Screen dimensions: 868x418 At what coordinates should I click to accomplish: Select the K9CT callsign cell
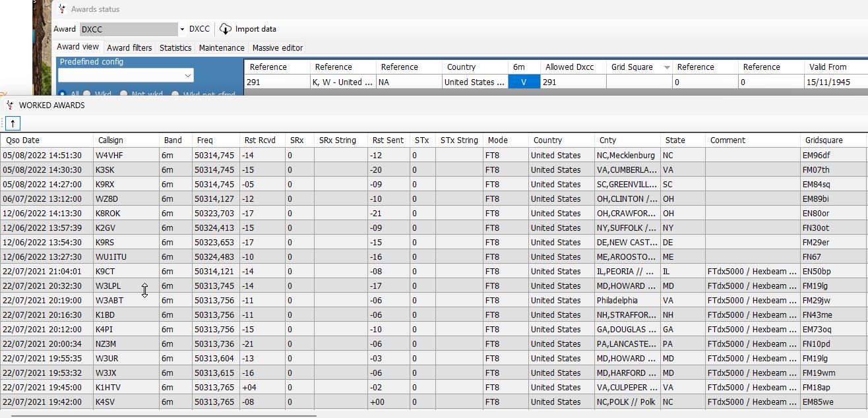[x=126, y=272]
